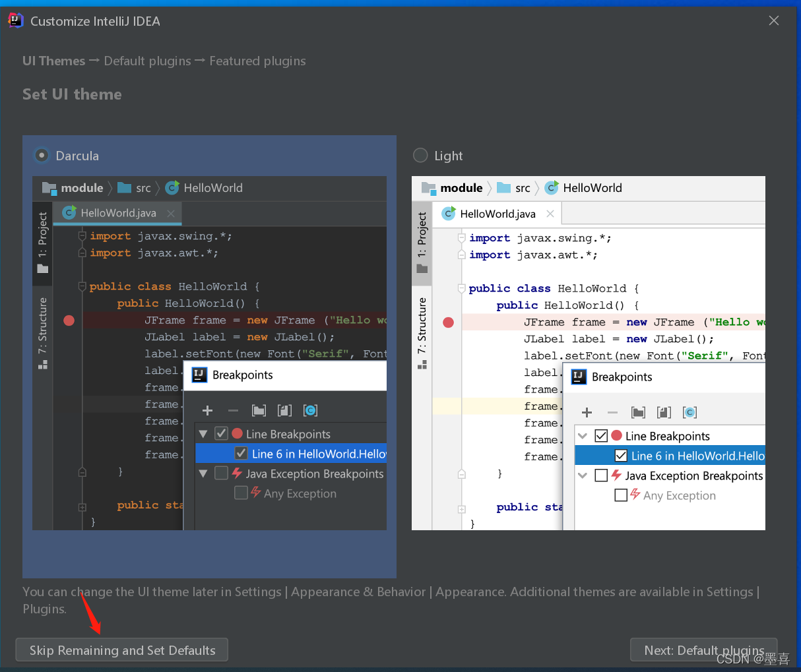Click HelloWorld class icon in Light breadcrumb
The image size is (801, 672).
pos(552,188)
